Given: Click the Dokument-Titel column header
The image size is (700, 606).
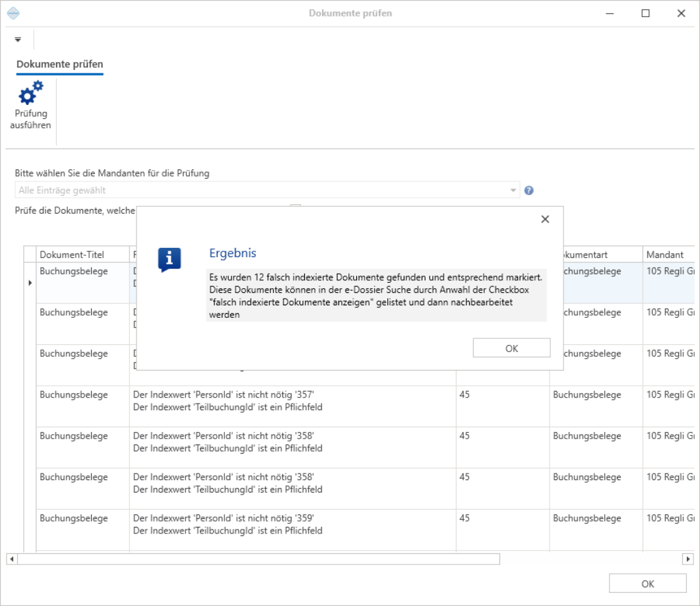Looking at the screenshot, I should click(82, 255).
